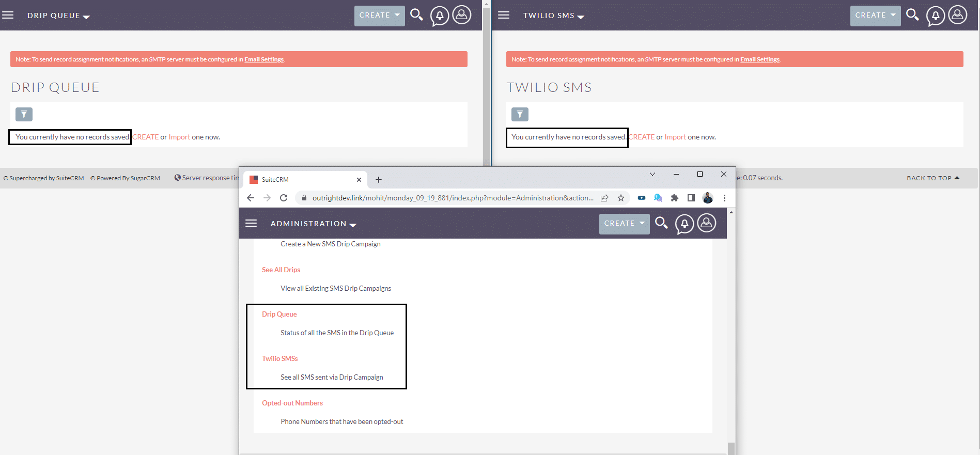This screenshot has height=455, width=980.
Task: Click search magnifier in Drip Queue window
Action: [416, 14]
